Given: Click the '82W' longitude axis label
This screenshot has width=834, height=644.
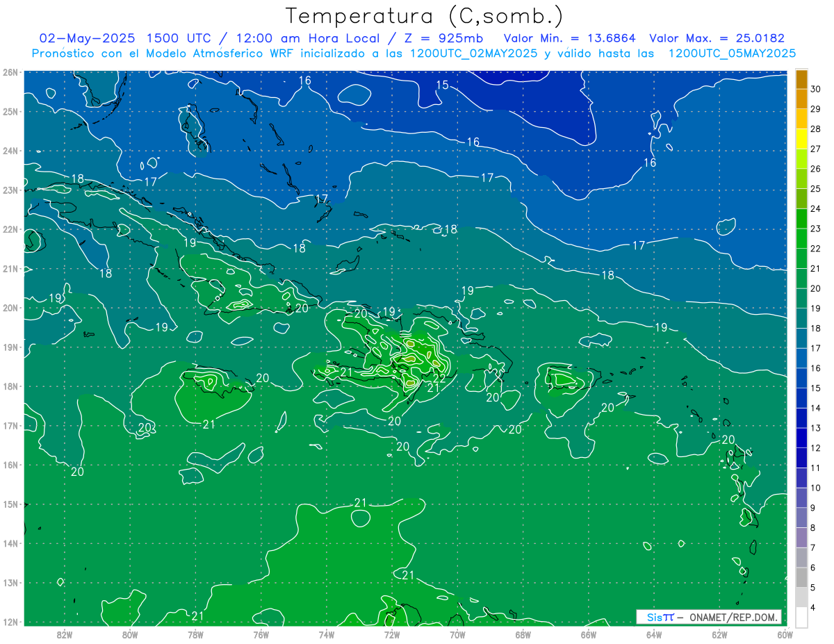Looking at the screenshot, I should [x=65, y=635].
